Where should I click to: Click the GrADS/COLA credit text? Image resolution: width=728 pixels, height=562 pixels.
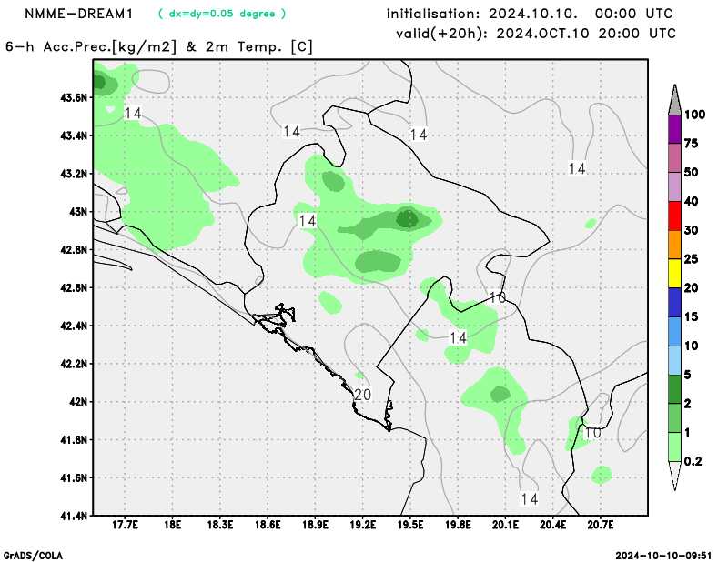point(33,556)
